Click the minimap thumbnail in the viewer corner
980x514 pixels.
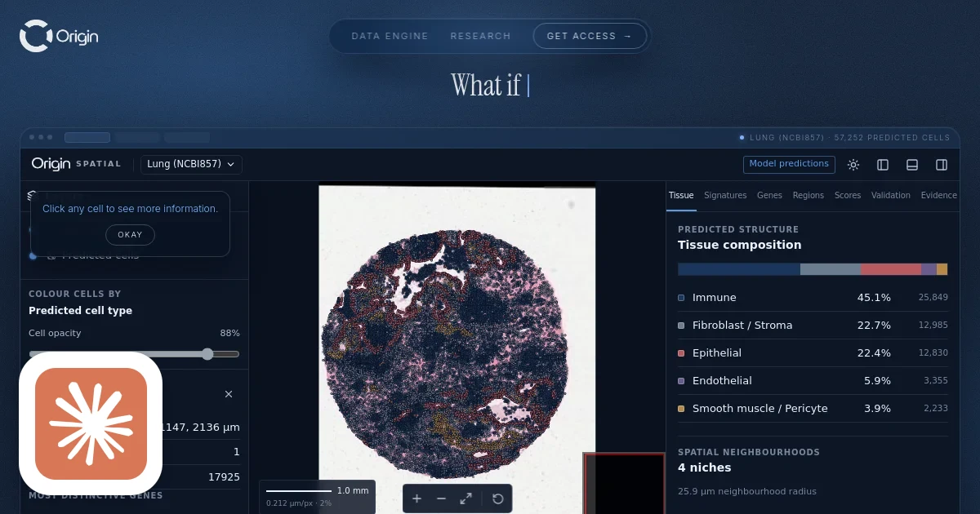click(x=625, y=484)
